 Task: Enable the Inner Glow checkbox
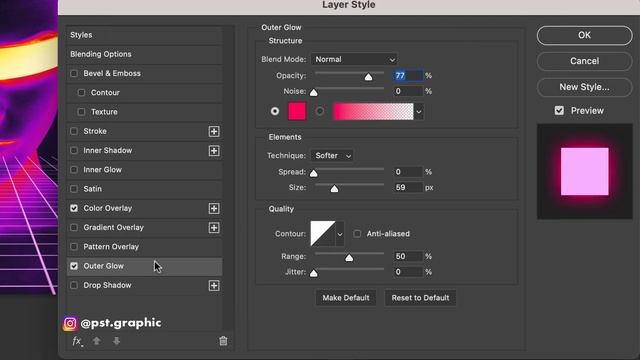click(74, 169)
